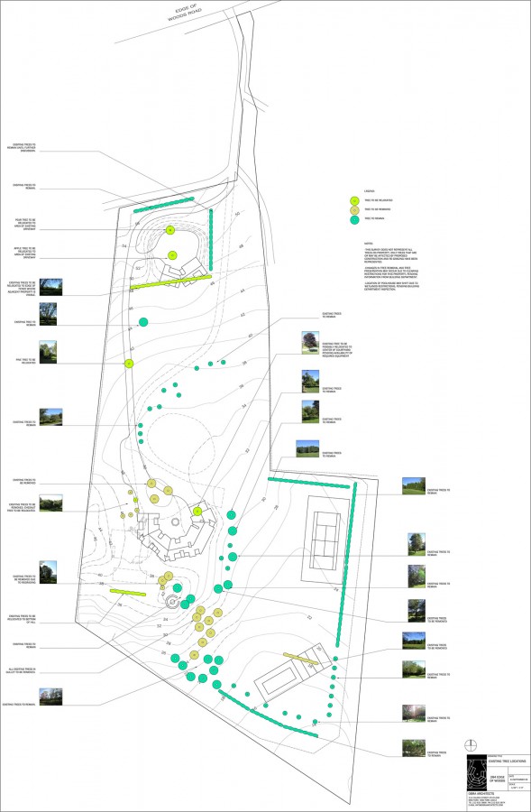Click the apple tree marker on the plan
Image resolution: width=531 pixels, height=812 pixels.
pyautogui.click(x=172, y=254)
